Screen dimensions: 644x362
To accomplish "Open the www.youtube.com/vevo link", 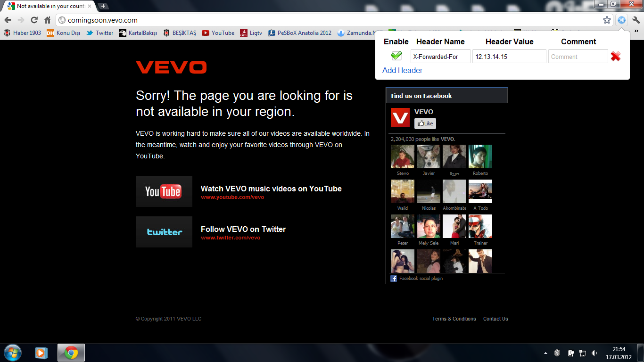I will tap(232, 197).
